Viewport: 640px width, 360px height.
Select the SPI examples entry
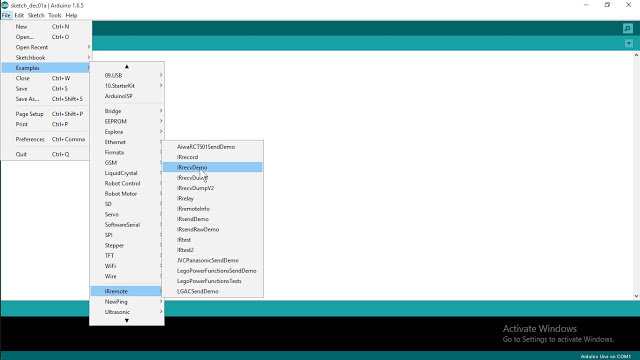pyautogui.click(x=127, y=235)
